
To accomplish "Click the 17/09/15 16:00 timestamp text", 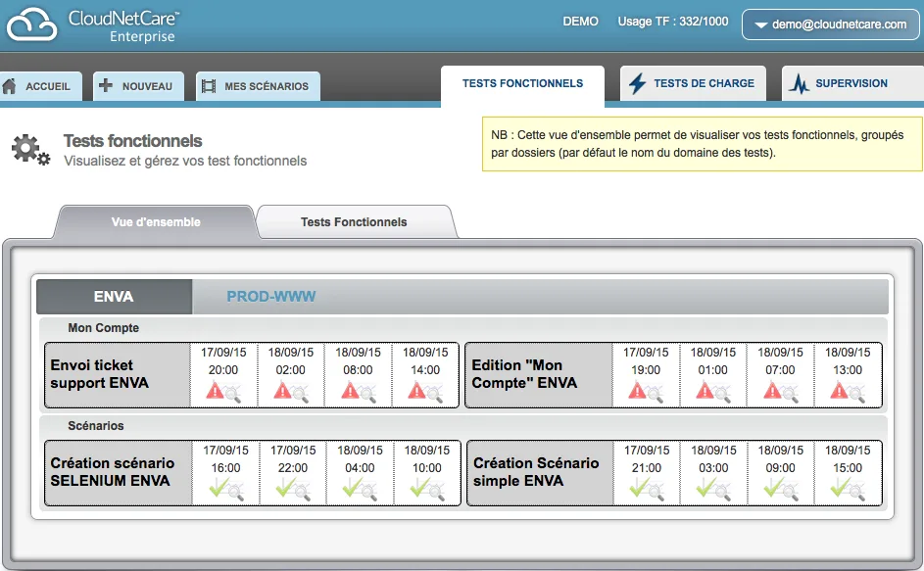I will tap(225, 459).
